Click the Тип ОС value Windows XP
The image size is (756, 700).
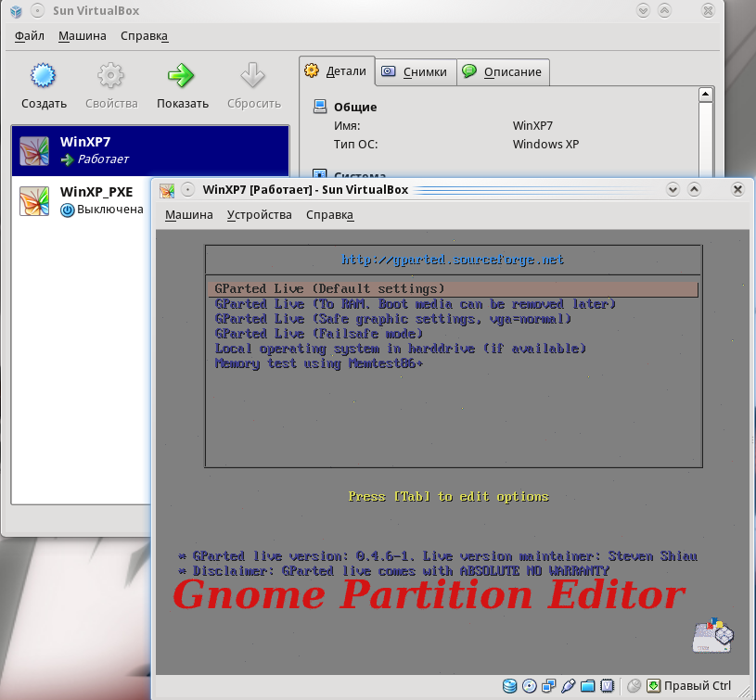[x=545, y=145]
